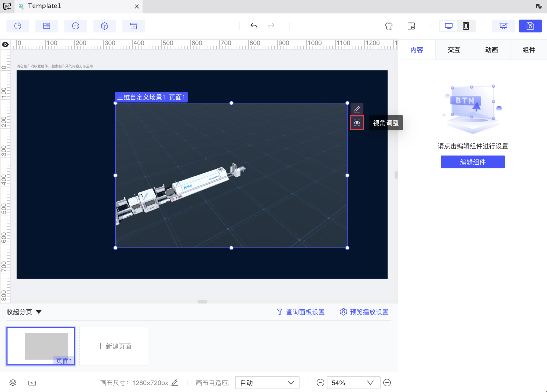Open the 画布自适应 自动 dropdown
The width and height of the screenshot is (547, 392).
(x=267, y=383)
